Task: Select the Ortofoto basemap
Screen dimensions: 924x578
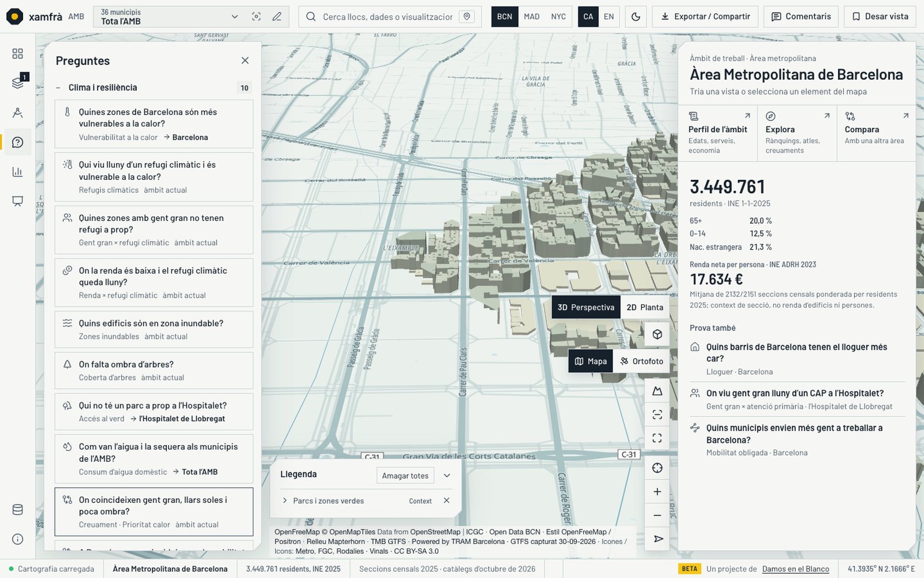Action: (x=642, y=361)
